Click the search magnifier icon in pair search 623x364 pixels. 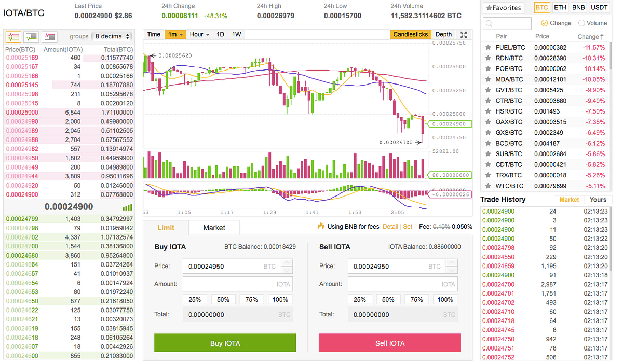490,23
